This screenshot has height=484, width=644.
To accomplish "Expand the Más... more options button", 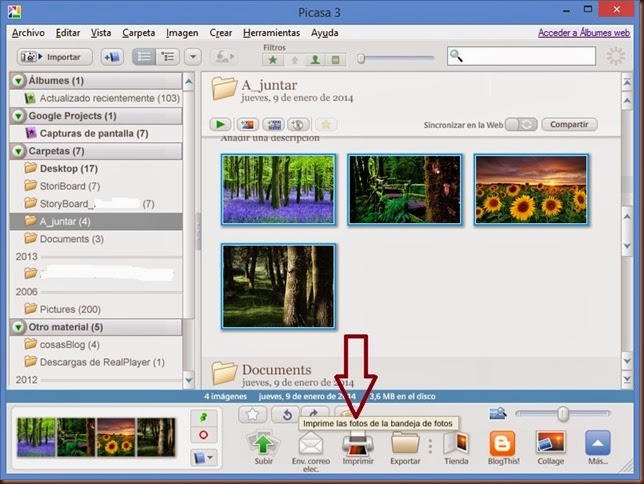I will (x=598, y=448).
